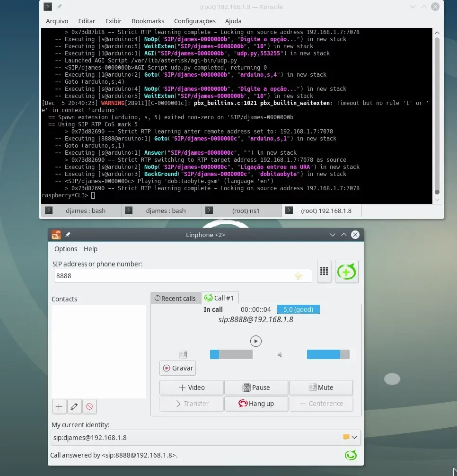457x476 pixels.
Task: Click the Linphone app icon in titlebar
Action: [56, 235]
